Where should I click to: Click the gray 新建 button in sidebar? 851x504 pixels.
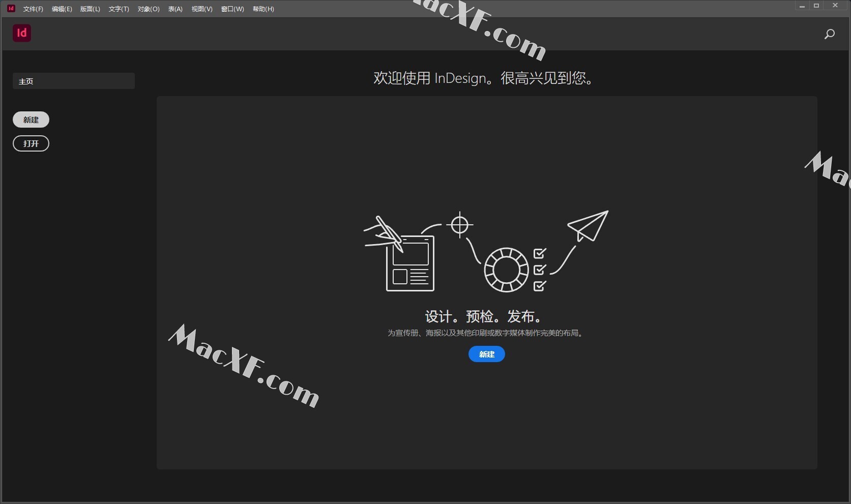31,120
